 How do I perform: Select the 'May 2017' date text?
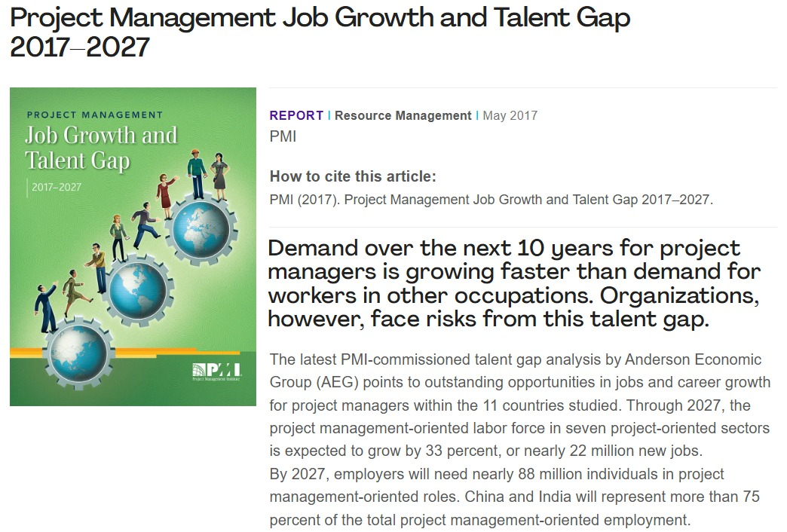(x=510, y=115)
